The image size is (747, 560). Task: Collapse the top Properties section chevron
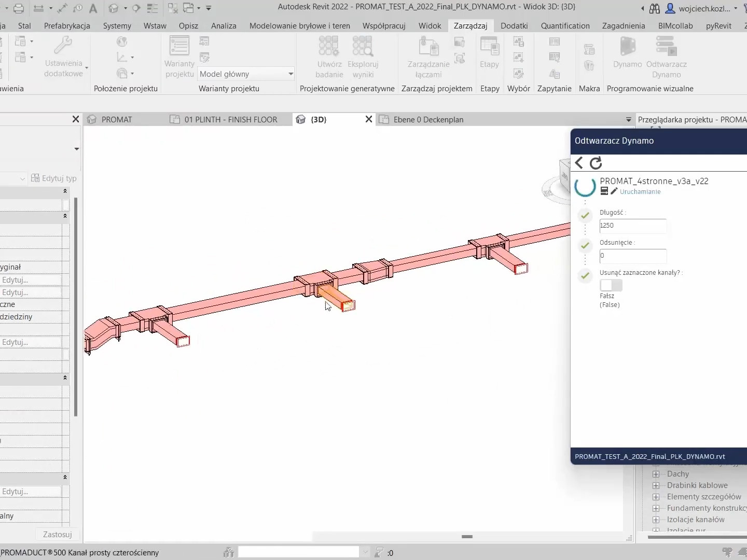65,191
